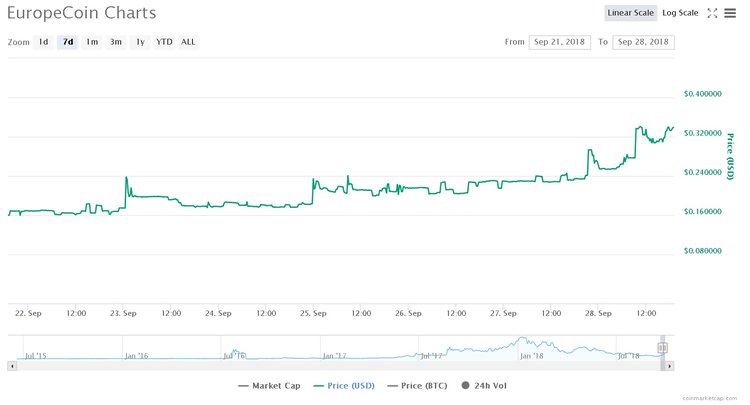Click the From date field

coord(560,42)
